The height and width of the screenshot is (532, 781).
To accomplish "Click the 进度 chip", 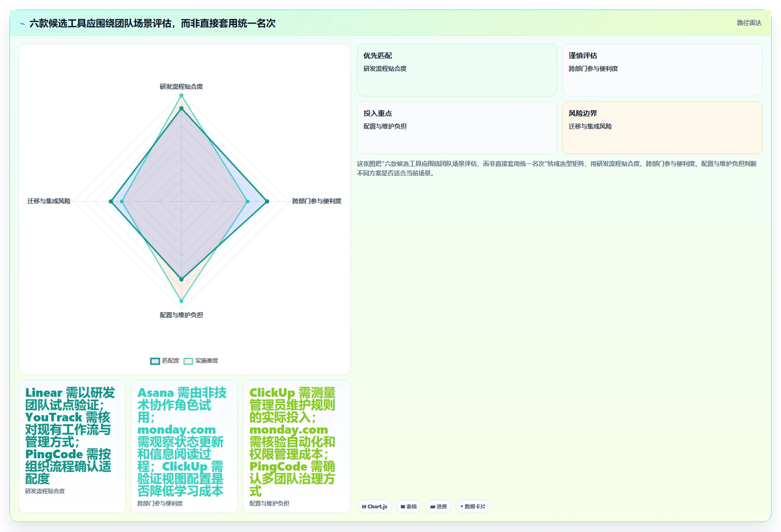I will click(439, 506).
